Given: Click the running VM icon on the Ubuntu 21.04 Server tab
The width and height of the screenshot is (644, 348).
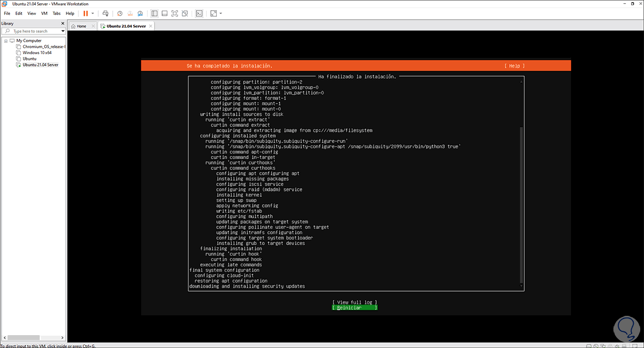Looking at the screenshot, I should (103, 26).
